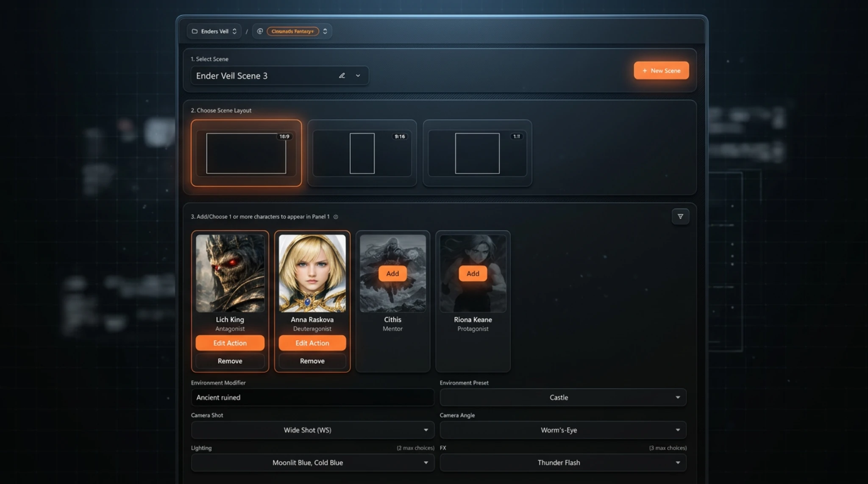Open the Environment Preset Castle dropdown
Viewport: 868px width, 484px height.
[x=562, y=397]
